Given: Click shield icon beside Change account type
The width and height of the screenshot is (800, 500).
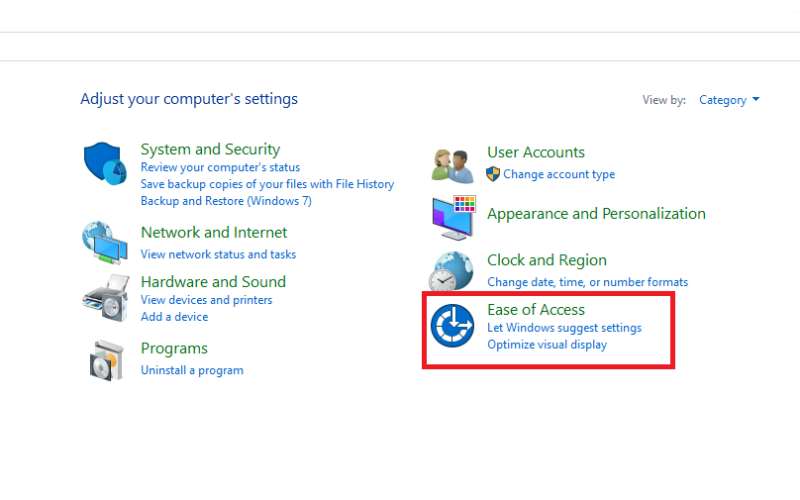Looking at the screenshot, I should [x=493, y=174].
